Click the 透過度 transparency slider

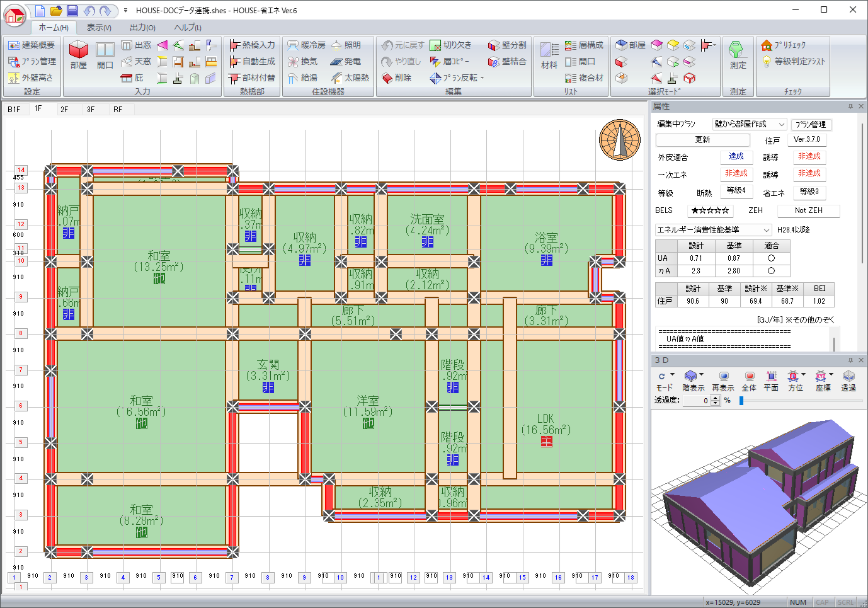(x=741, y=401)
